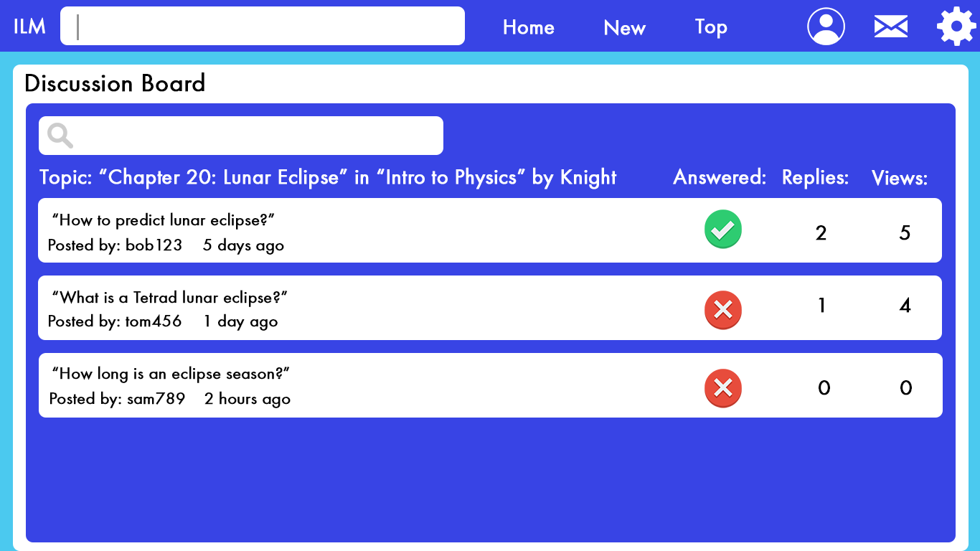Click red unanswered X on eclipse season post
This screenshot has height=551, width=980.
[723, 388]
